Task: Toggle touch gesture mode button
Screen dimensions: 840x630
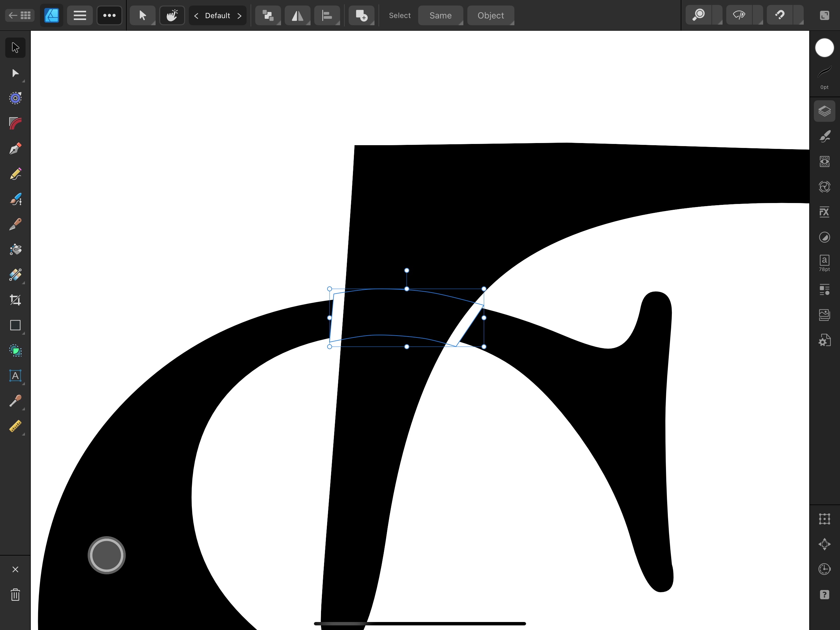Action: (x=172, y=15)
